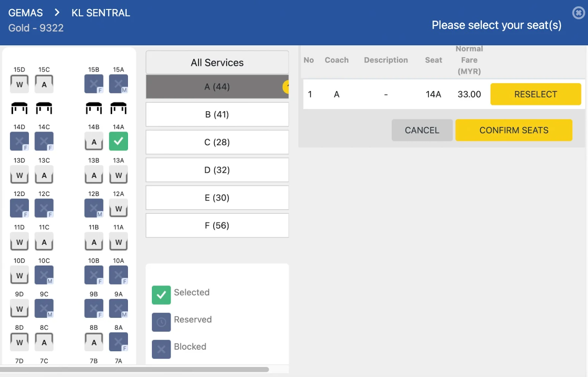Viewport: 588px width, 377px height.
Task: Click RESELECT for seat 14A
Action: [x=535, y=94]
